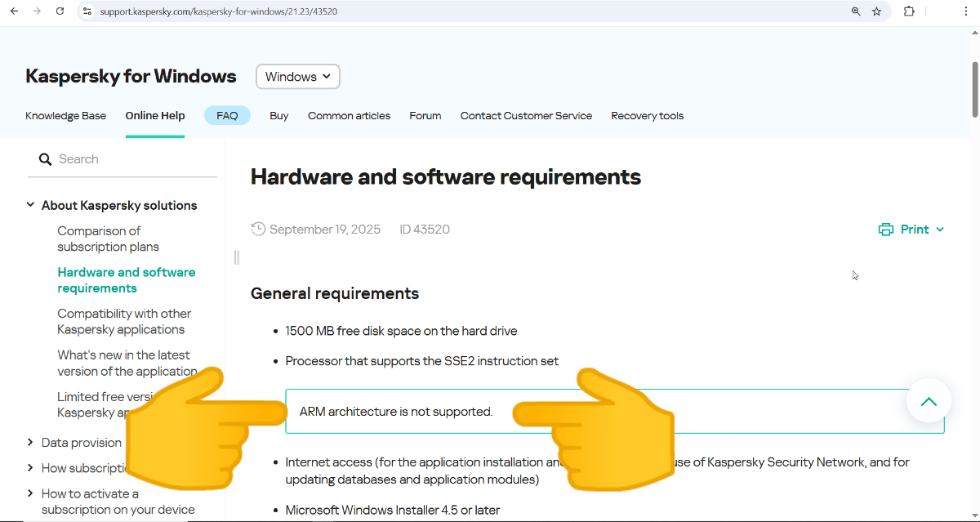The width and height of the screenshot is (980, 522).
Task: Open the Windows platform dropdown
Action: [x=298, y=77]
